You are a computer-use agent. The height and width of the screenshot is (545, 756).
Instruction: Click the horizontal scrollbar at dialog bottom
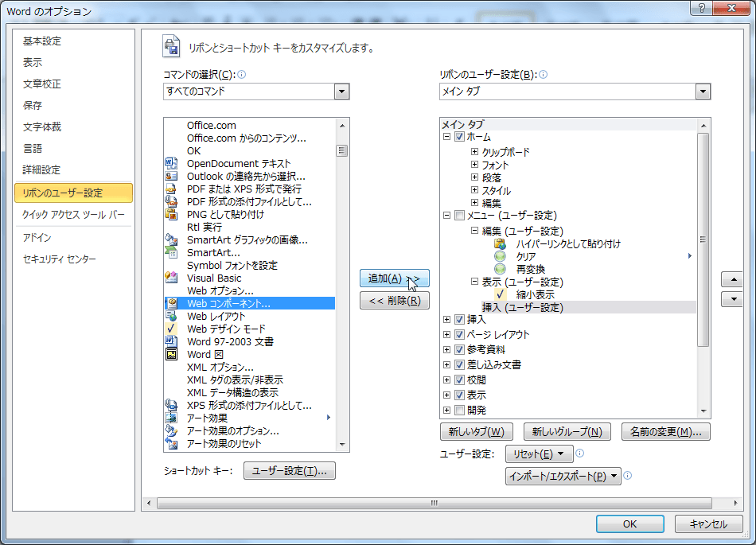coord(434,503)
